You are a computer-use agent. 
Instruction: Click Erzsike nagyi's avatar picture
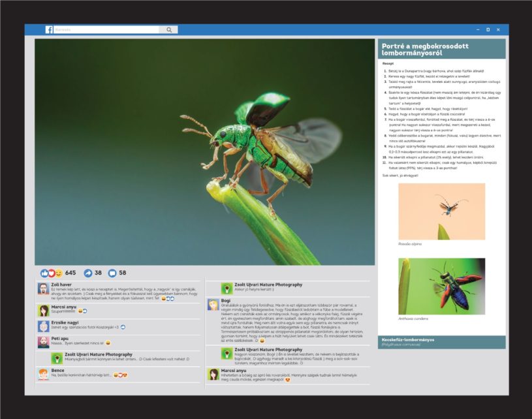pos(43,326)
